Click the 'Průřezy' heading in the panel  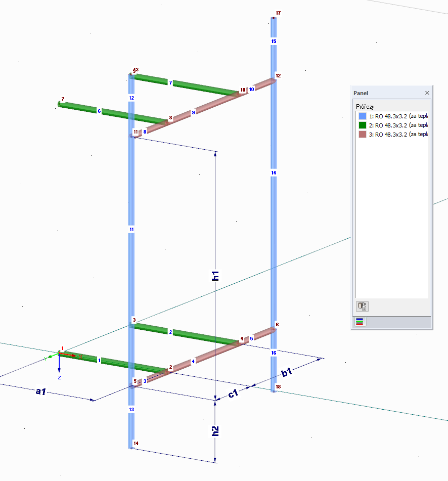click(x=365, y=107)
